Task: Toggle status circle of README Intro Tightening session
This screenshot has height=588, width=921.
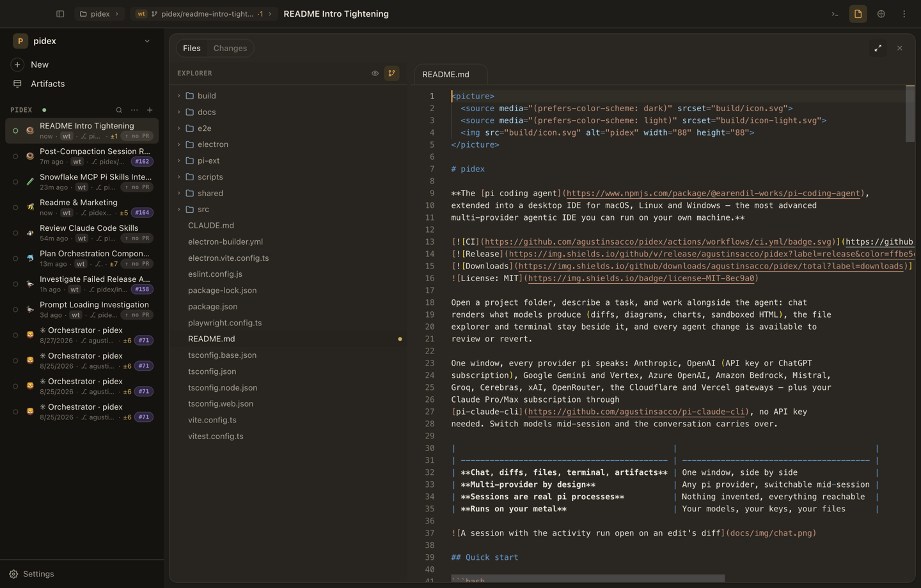Action: click(x=15, y=130)
